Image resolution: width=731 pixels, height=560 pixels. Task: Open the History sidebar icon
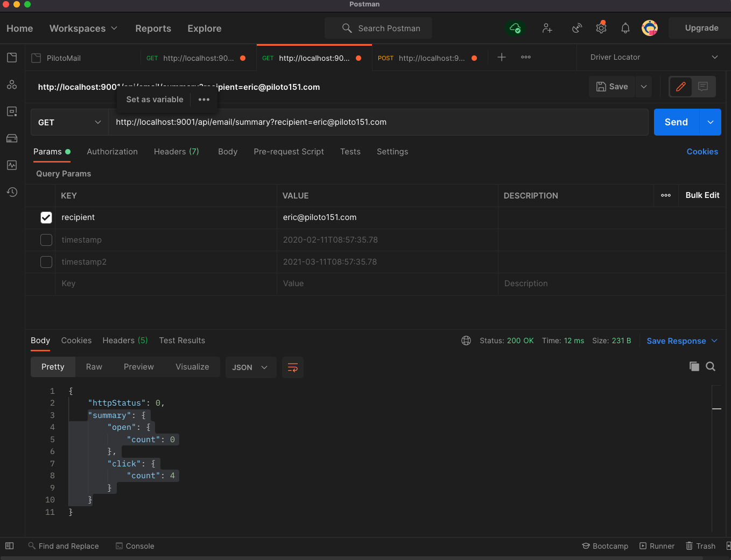[x=12, y=192]
